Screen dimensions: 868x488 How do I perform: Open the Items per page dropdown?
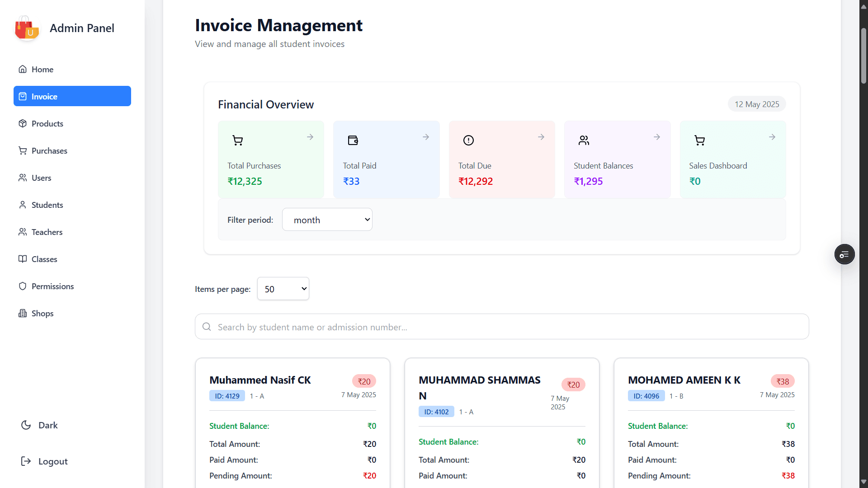tap(283, 289)
